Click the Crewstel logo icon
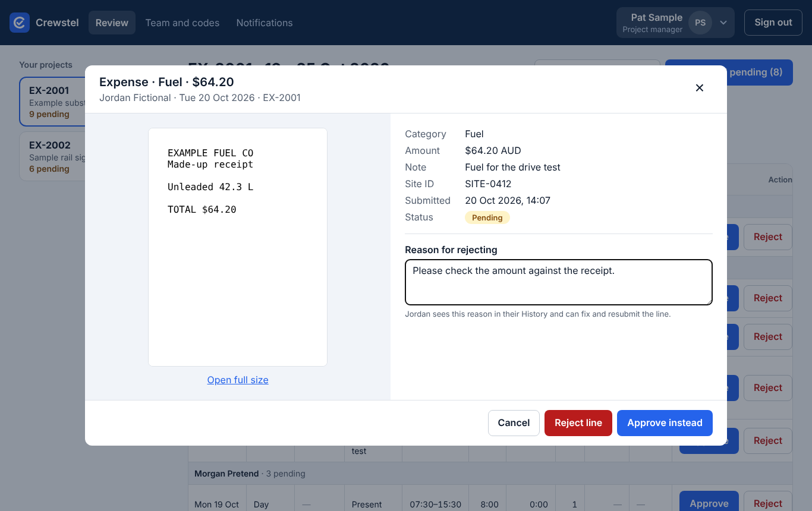Viewport: 812px width, 511px height. coord(19,23)
